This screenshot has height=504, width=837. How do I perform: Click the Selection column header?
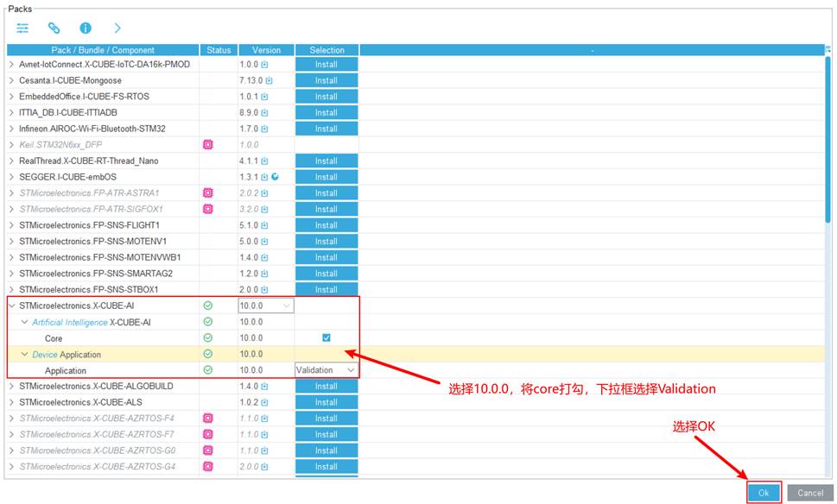pos(327,50)
